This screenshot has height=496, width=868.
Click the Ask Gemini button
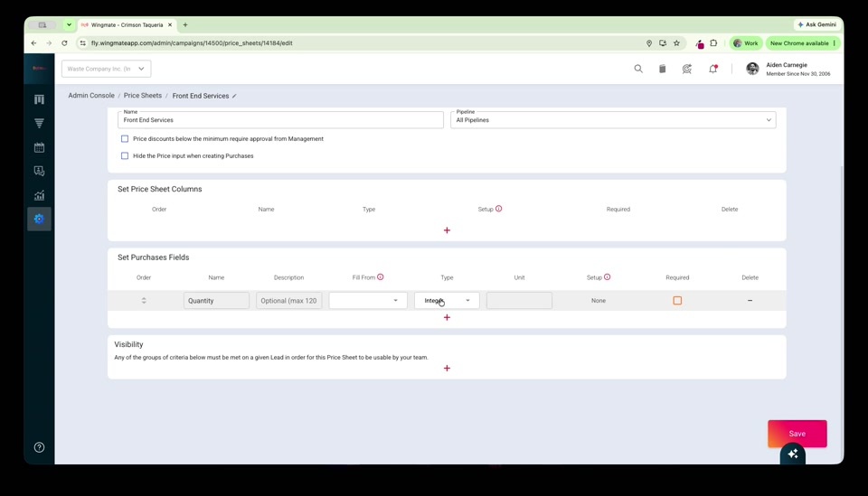(x=817, y=25)
